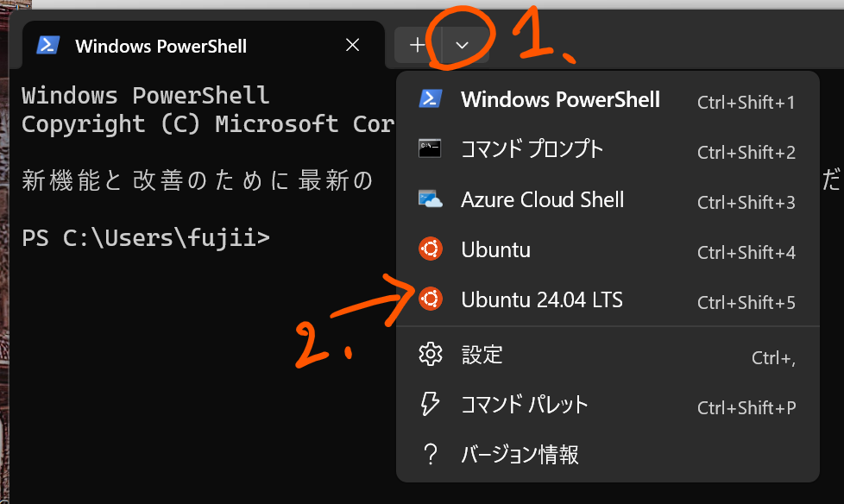This screenshot has height=504, width=844.
Task: Click the Ubuntu 24.04 LTS logo icon
Action: [x=430, y=299]
